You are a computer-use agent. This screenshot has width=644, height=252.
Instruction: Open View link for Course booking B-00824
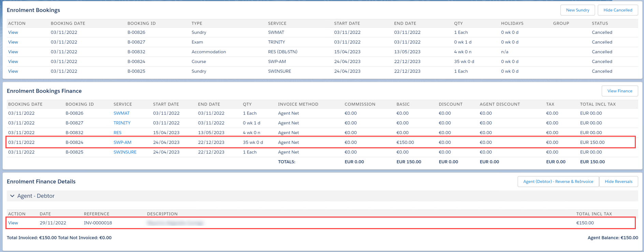point(13,62)
